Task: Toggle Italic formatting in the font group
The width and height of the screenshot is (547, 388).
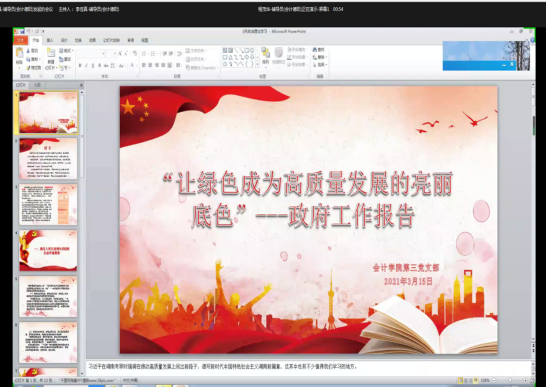Action: [x=86, y=66]
